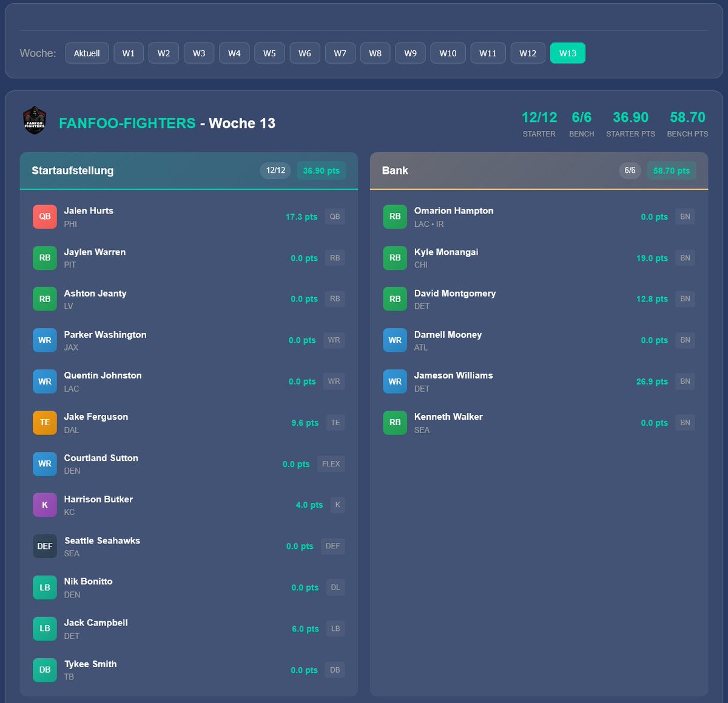Click player name Tykee Smith
Viewport: 728px width, 703px height.
coord(90,664)
